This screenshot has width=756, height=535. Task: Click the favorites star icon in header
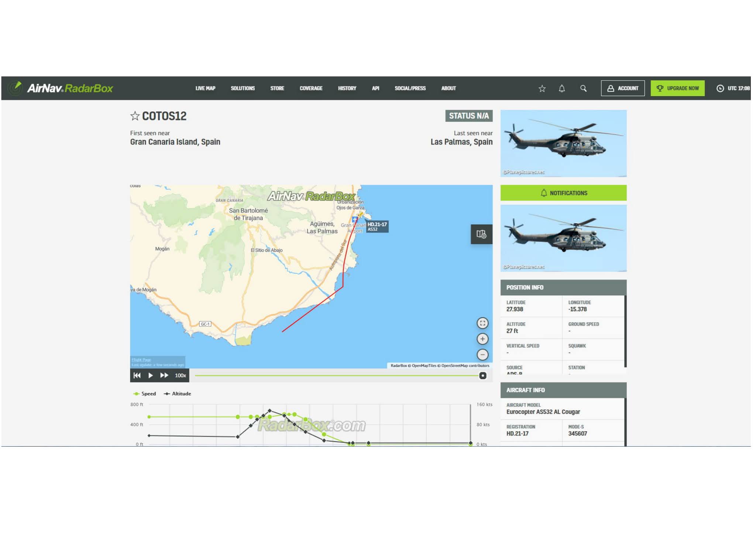[x=542, y=88]
